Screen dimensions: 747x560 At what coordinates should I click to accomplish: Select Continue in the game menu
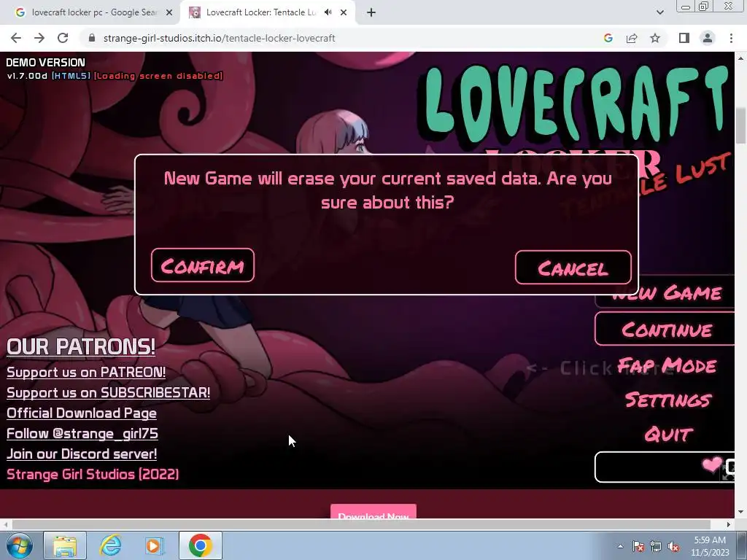tap(666, 329)
